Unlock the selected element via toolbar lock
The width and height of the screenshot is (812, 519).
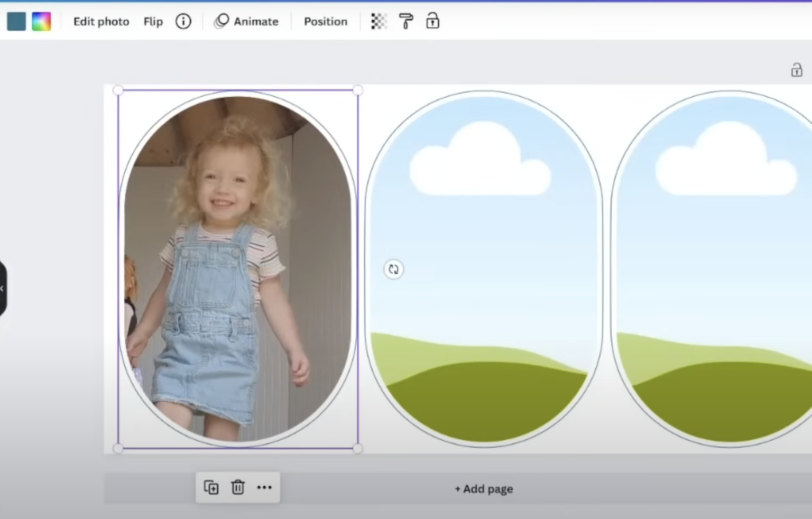432,21
